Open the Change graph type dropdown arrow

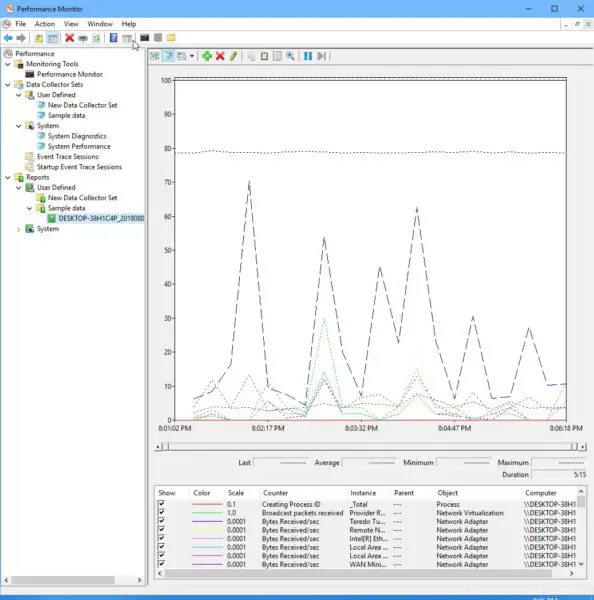192,56
